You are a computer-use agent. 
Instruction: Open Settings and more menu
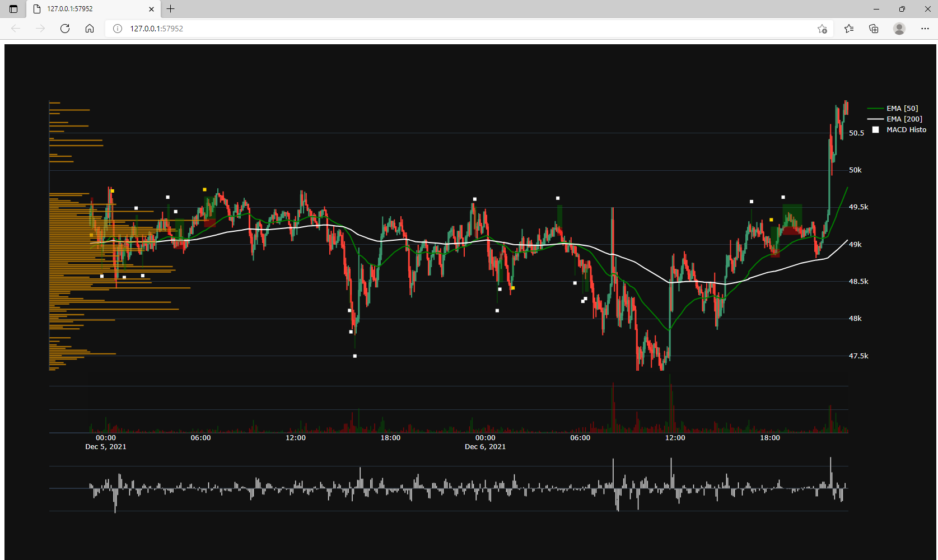(x=925, y=29)
